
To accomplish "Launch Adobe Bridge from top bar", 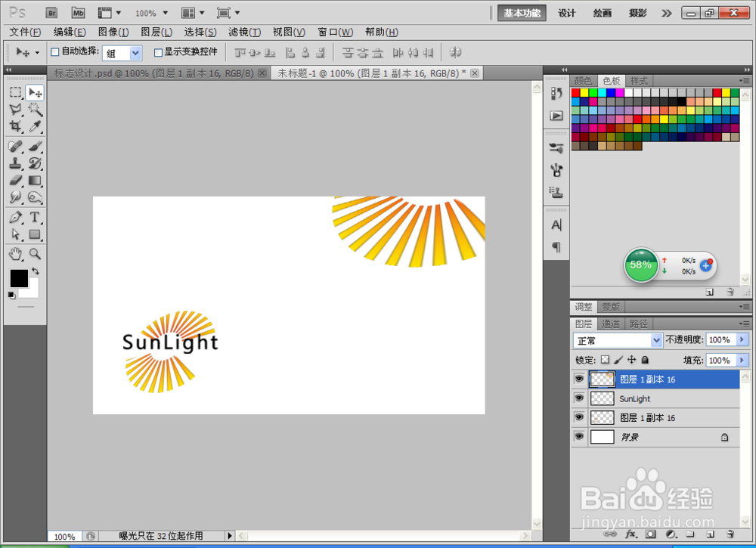I will (51, 13).
